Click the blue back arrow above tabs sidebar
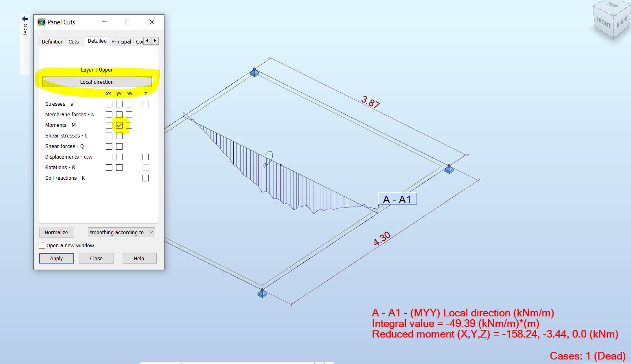This screenshot has height=364, width=631. [24, 18]
